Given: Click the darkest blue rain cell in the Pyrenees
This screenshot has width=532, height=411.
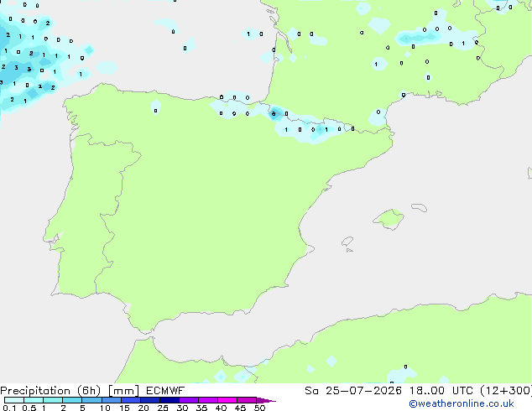Looking at the screenshot, I should (274, 113).
